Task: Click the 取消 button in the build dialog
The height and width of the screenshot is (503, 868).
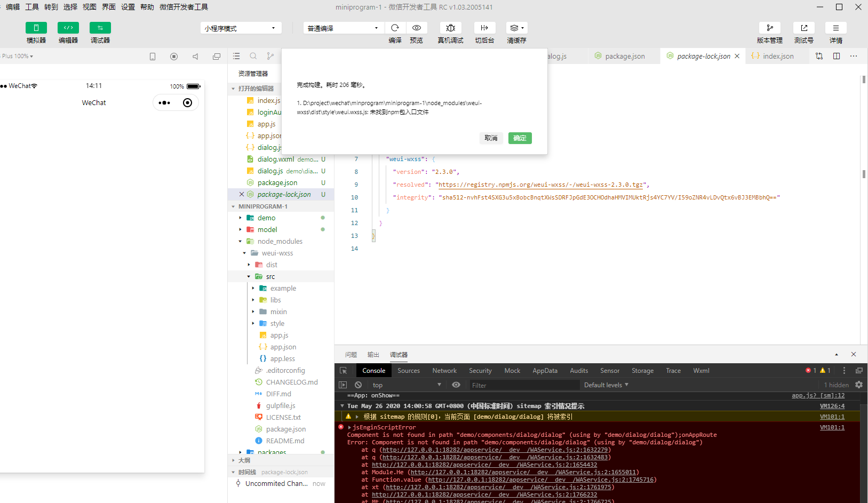Action: pyautogui.click(x=491, y=138)
